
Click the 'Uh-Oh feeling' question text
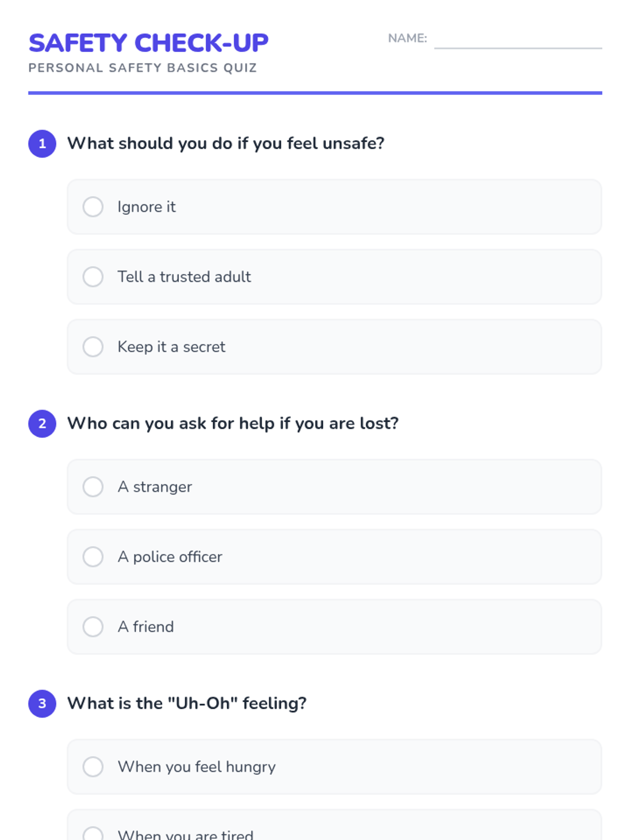point(186,703)
